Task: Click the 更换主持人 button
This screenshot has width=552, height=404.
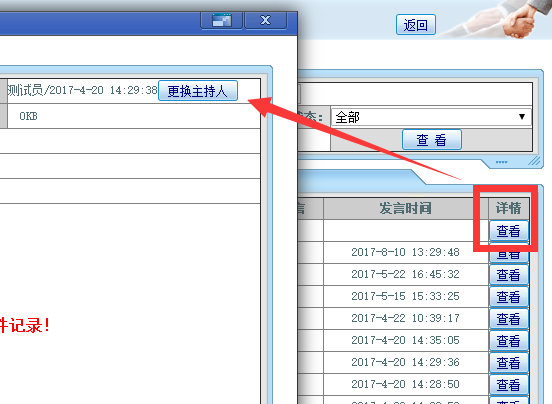Action: point(198,91)
